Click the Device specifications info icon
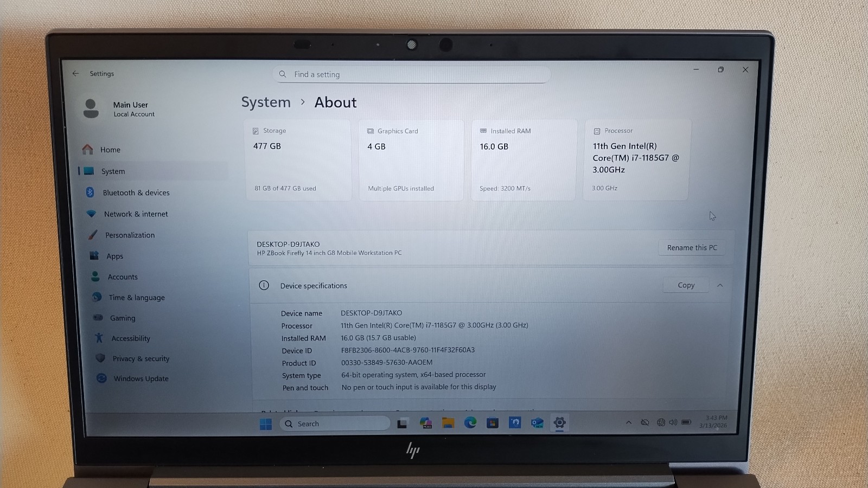Viewport: 868px width, 488px height. (264, 285)
